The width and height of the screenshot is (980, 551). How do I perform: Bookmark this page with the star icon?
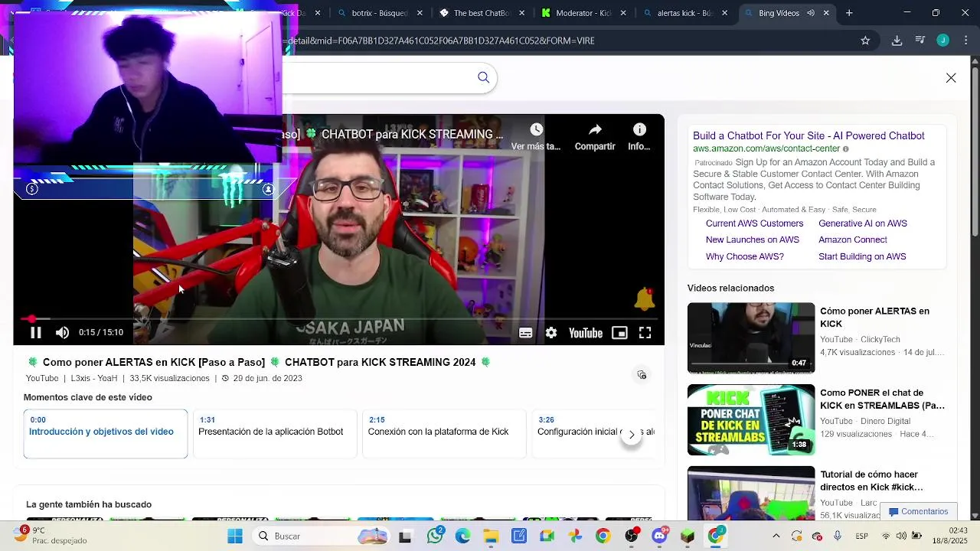coord(865,41)
